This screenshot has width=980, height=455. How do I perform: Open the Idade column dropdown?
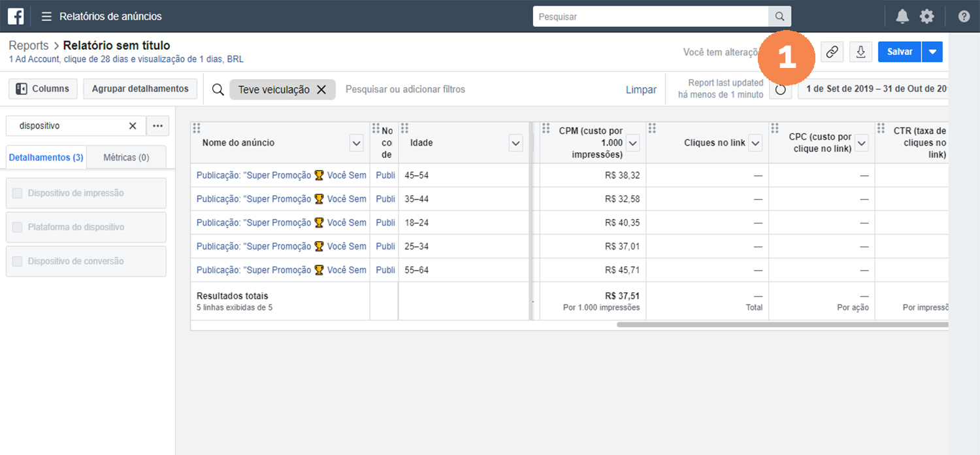pyautogui.click(x=515, y=143)
